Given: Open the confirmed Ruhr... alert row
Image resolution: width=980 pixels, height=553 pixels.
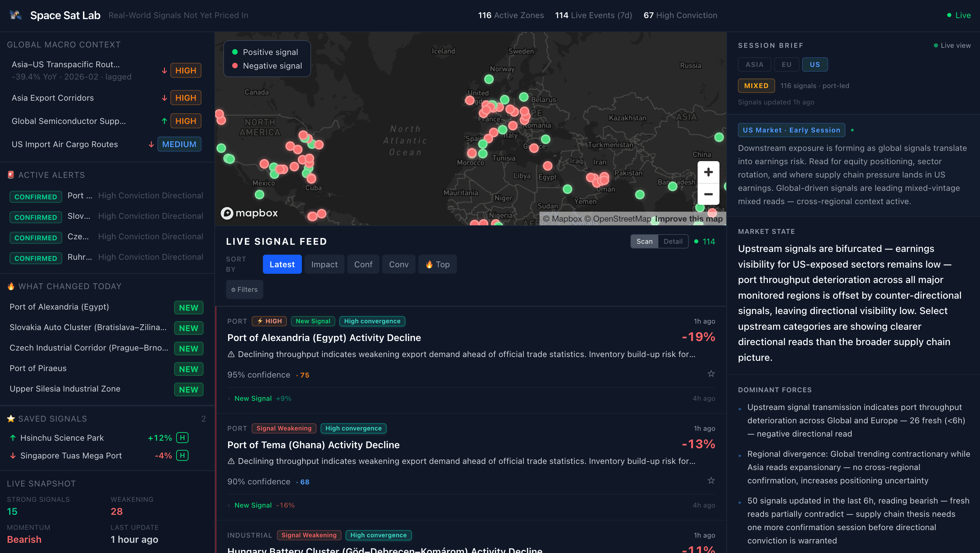Looking at the screenshot, I should coord(107,257).
